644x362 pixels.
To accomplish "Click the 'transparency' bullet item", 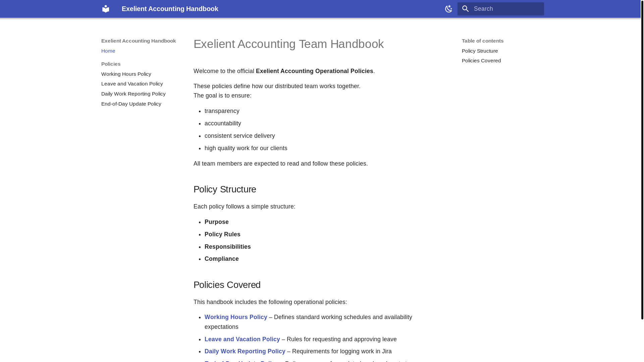I will pyautogui.click(x=222, y=111).
